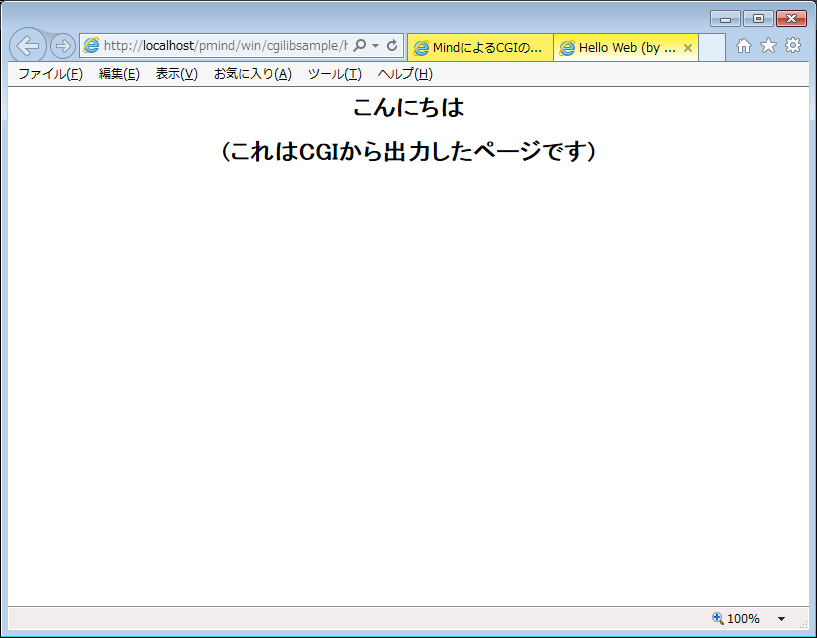Open the 表示(V) menu
The image size is (817, 638).
click(x=177, y=74)
